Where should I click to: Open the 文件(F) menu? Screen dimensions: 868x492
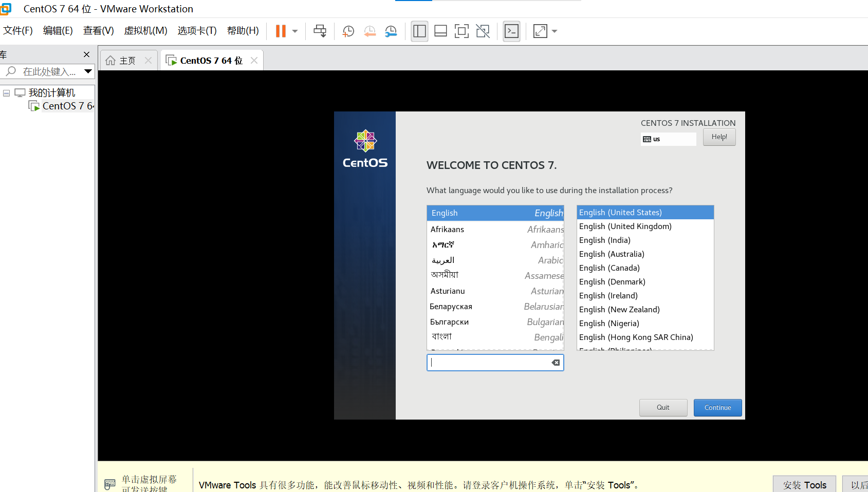[18, 31]
